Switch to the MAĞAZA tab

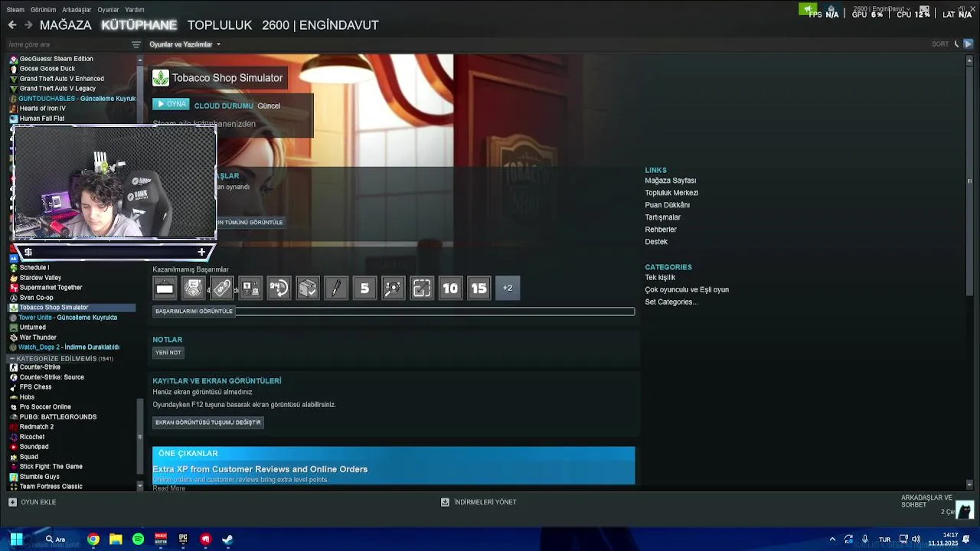tap(66, 25)
